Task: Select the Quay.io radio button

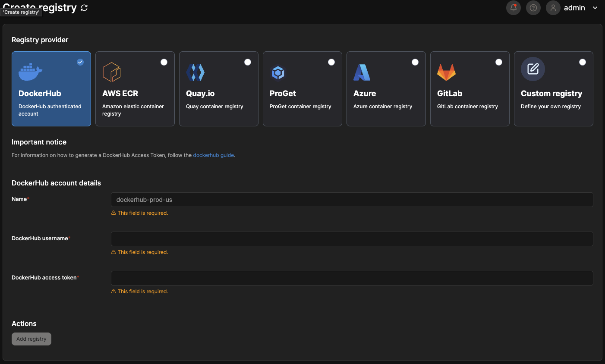Action: click(248, 62)
